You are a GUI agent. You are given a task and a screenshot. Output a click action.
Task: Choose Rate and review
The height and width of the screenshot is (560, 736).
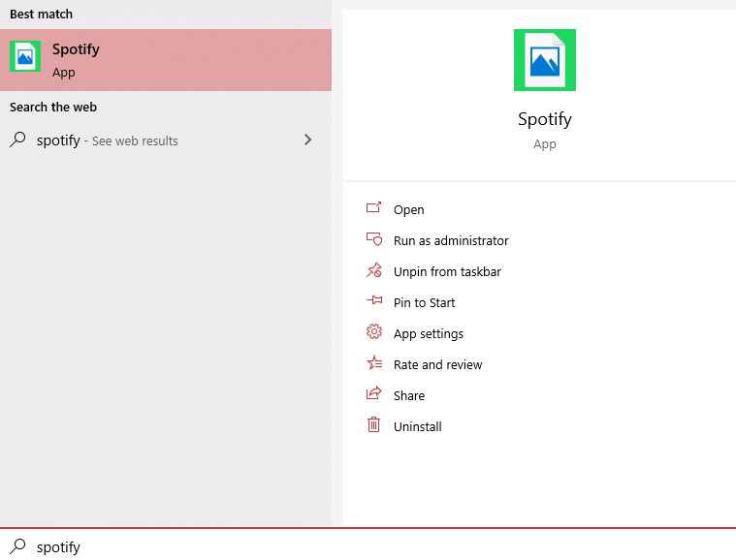(438, 364)
